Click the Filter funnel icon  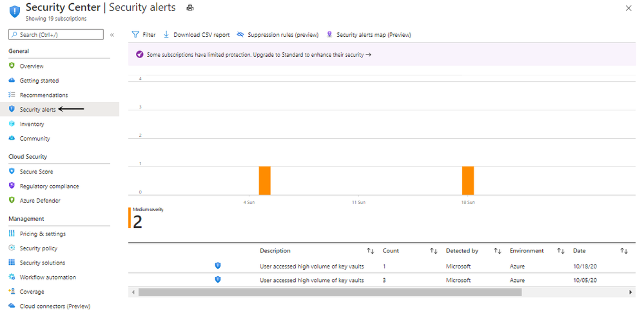[x=135, y=35]
